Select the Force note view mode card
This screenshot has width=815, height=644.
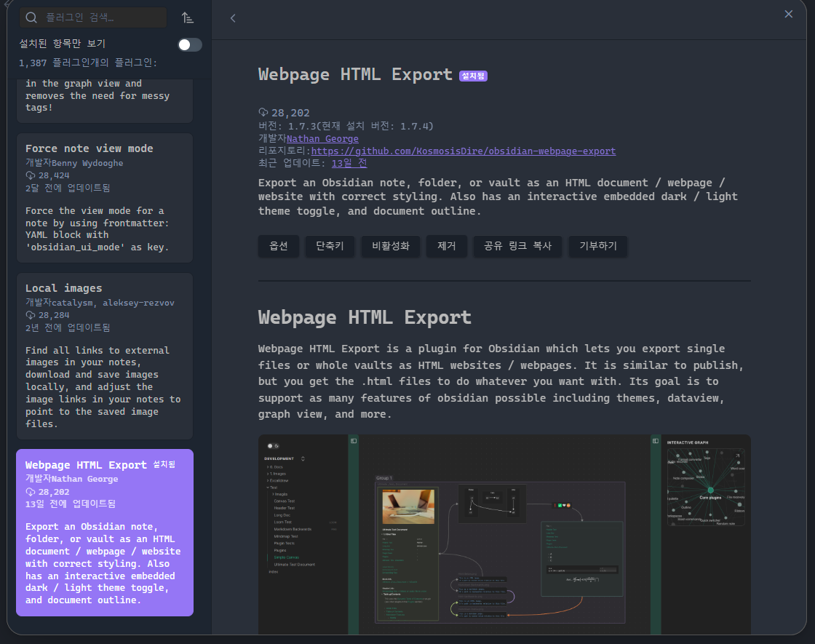click(x=105, y=198)
